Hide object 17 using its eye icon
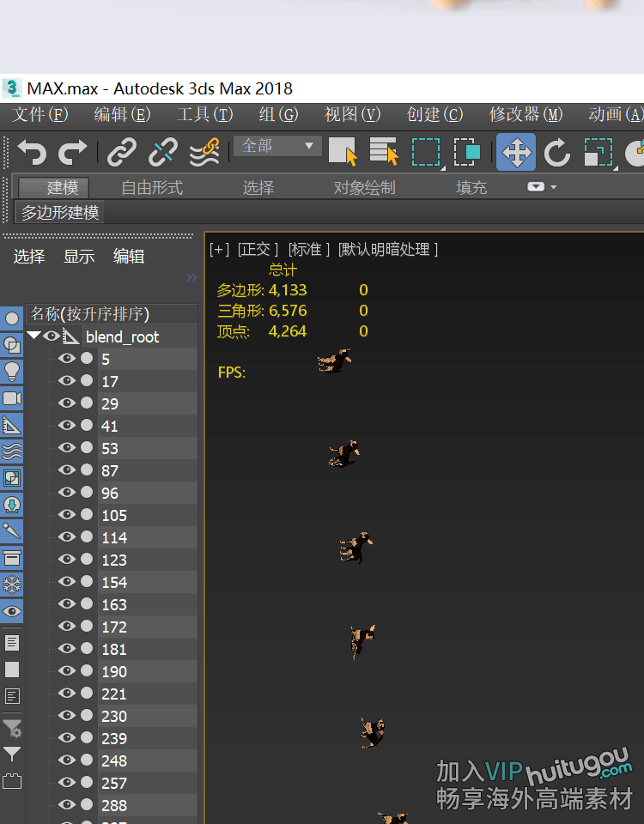 click(x=66, y=381)
